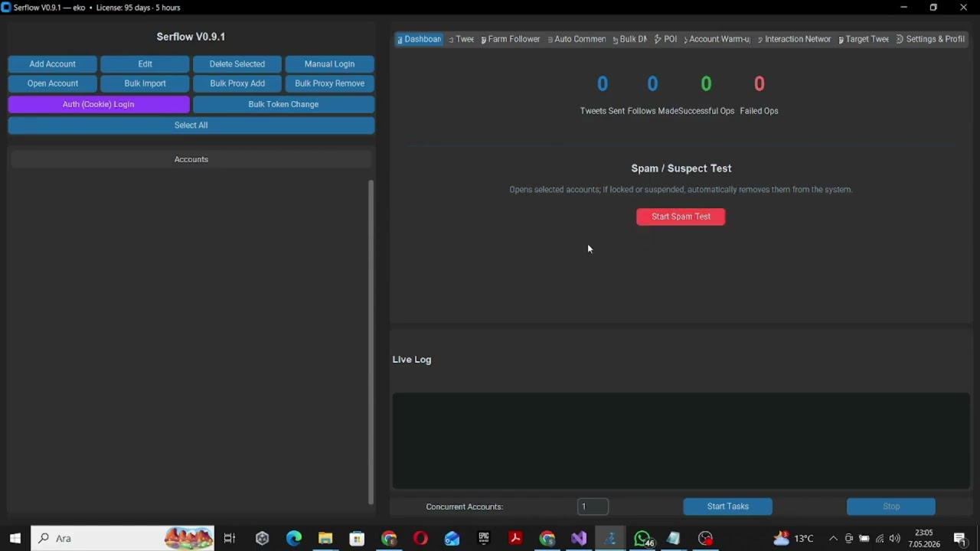This screenshot has width=980, height=551.
Task: Click the Windows search box "Ara"
Action: tap(122, 538)
